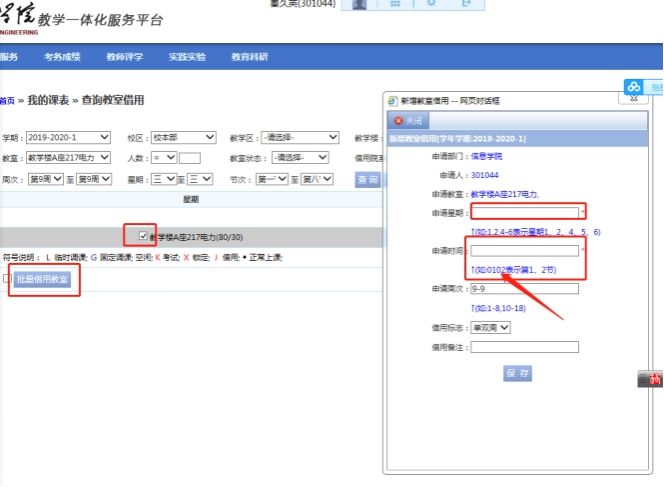The image size is (664, 487).
Task: Expand the 借用标志 单双周 dropdown
Action: (x=491, y=327)
